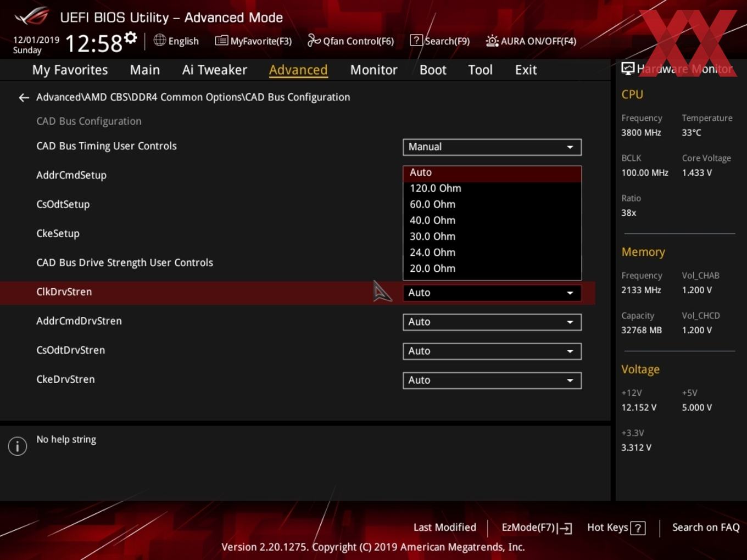747x560 pixels.
Task: Choose 120.0 Ohm option
Action: click(492, 188)
